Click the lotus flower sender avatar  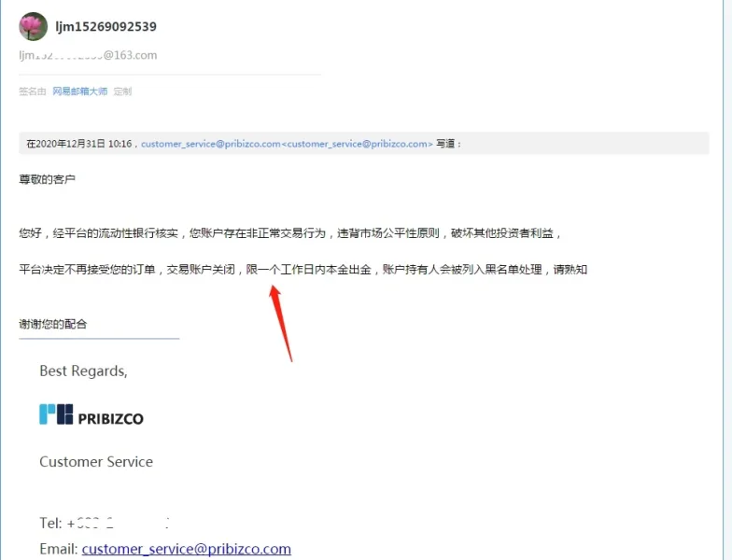[34, 26]
